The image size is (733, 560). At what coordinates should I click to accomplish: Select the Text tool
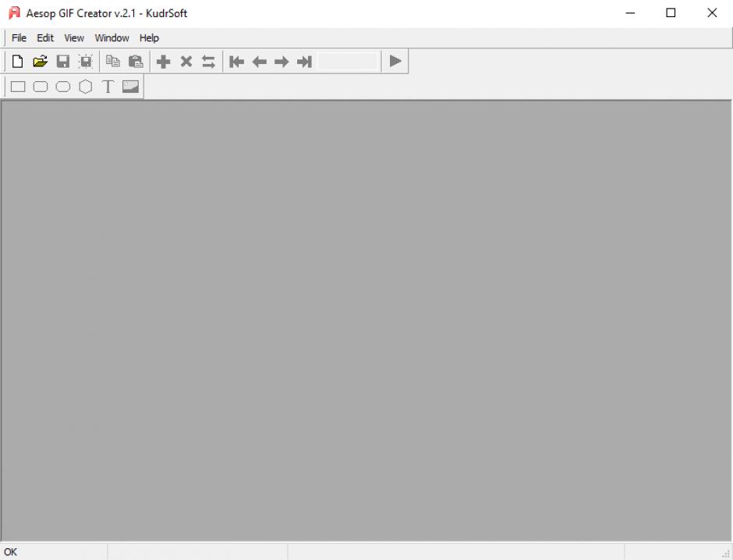pos(108,87)
